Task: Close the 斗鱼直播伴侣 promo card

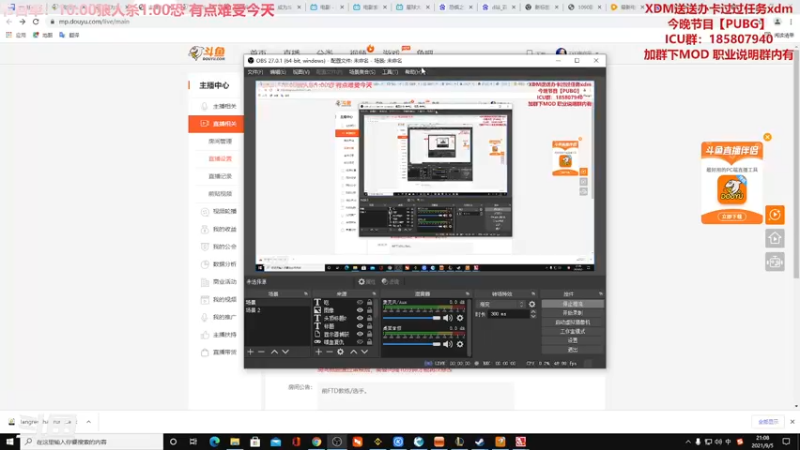Action: point(767,137)
